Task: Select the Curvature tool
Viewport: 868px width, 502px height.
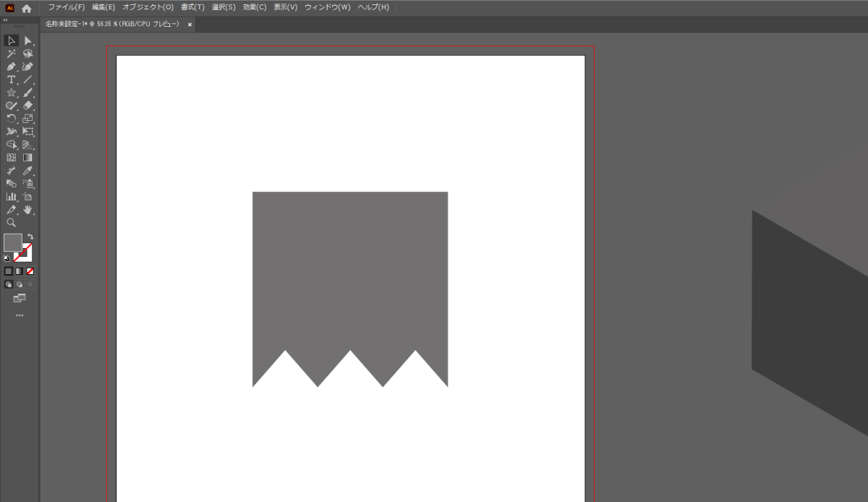Action: click(x=28, y=67)
